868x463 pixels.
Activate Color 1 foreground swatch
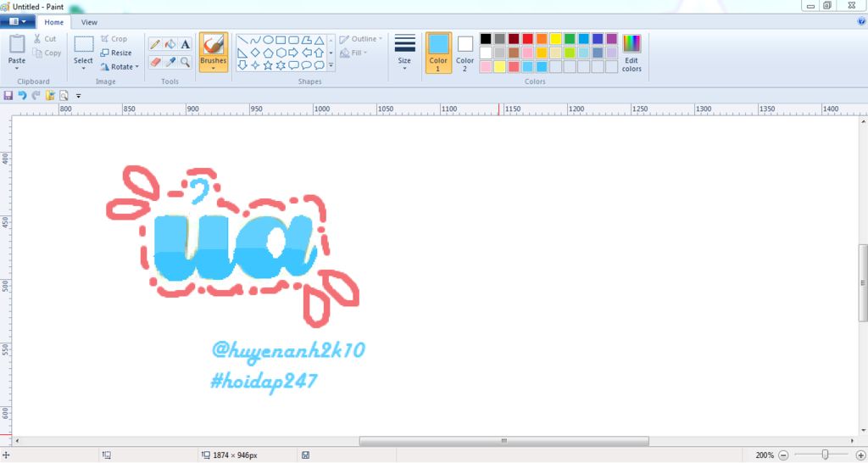438,52
